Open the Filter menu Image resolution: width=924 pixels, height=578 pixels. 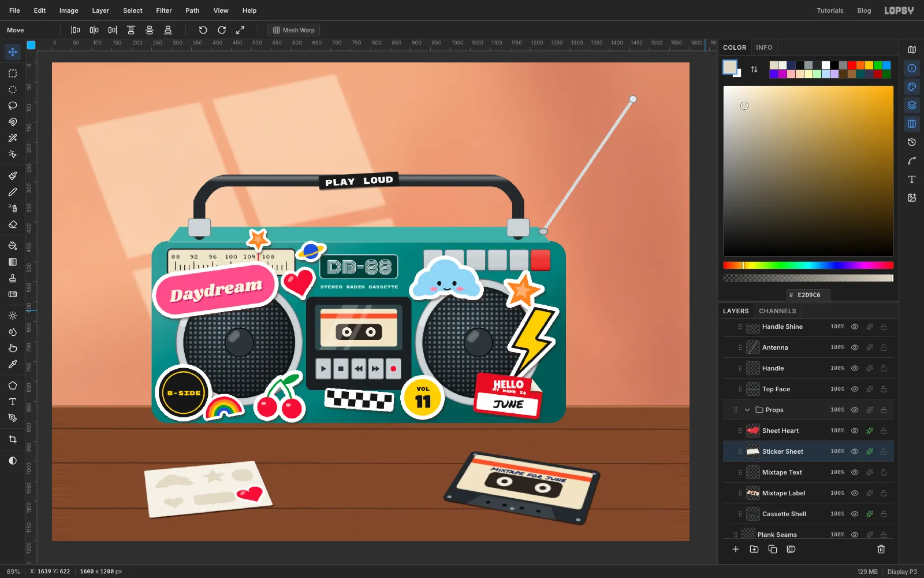point(164,10)
